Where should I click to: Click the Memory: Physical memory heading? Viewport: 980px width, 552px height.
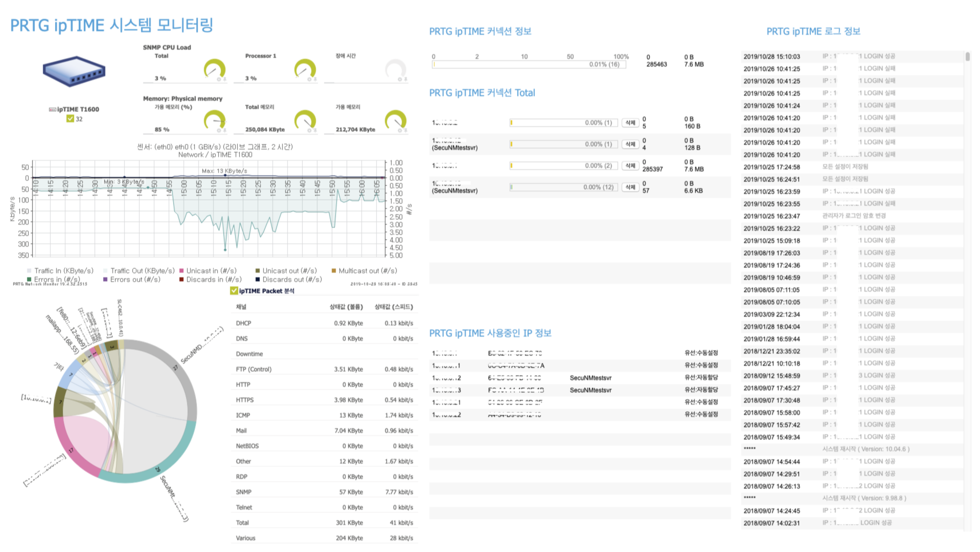pos(183,99)
